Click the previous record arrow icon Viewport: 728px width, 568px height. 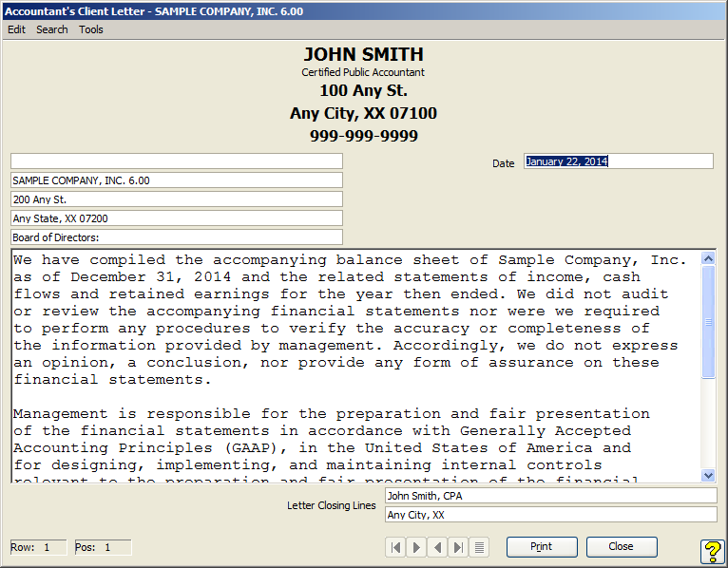[437, 547]
